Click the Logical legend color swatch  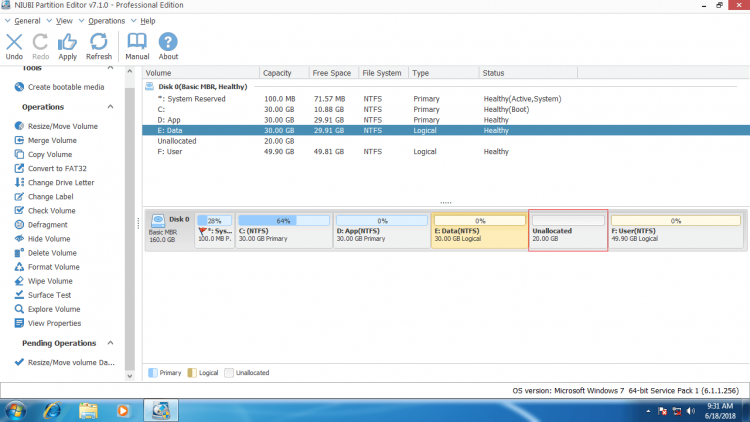point(192,373)
